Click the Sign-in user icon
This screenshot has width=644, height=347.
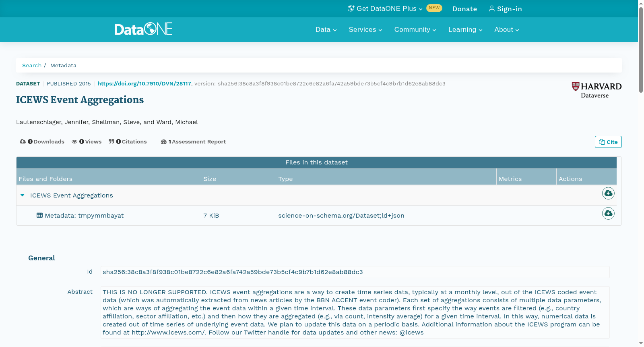tap(492, 8)
